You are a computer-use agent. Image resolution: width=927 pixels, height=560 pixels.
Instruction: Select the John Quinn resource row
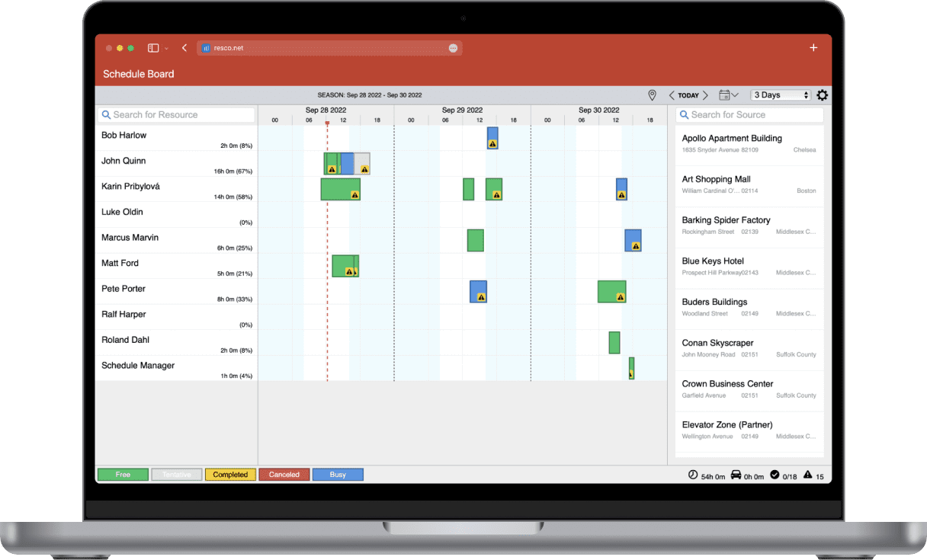pos(177,164)
